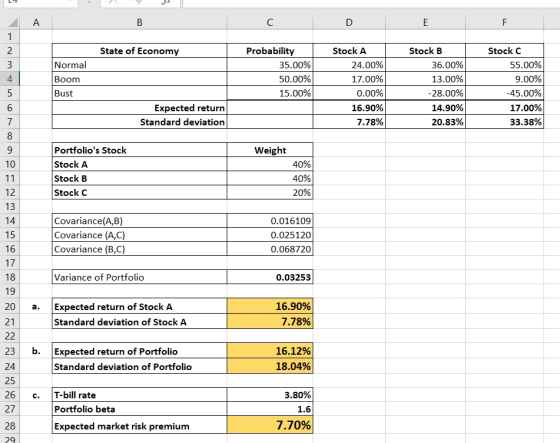The image size is (560, 443).
Task: Click the 'Stock C' column header in row 2
Action: pos(504,51)
